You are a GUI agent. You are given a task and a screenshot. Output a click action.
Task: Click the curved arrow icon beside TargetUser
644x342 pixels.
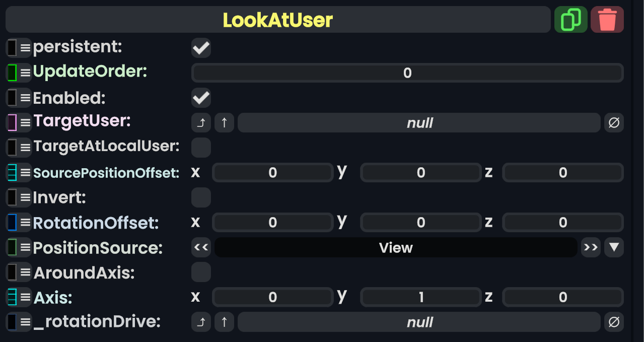(x=201, y=123)
